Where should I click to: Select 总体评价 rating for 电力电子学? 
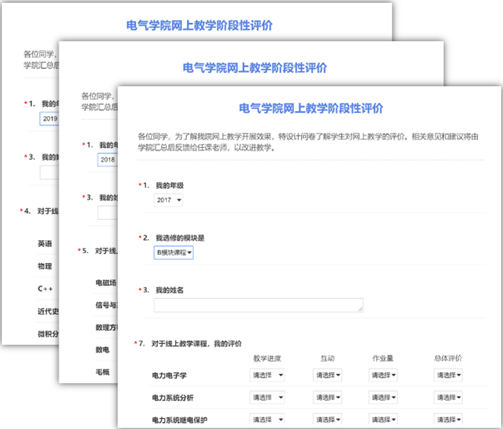click(448, 375)
